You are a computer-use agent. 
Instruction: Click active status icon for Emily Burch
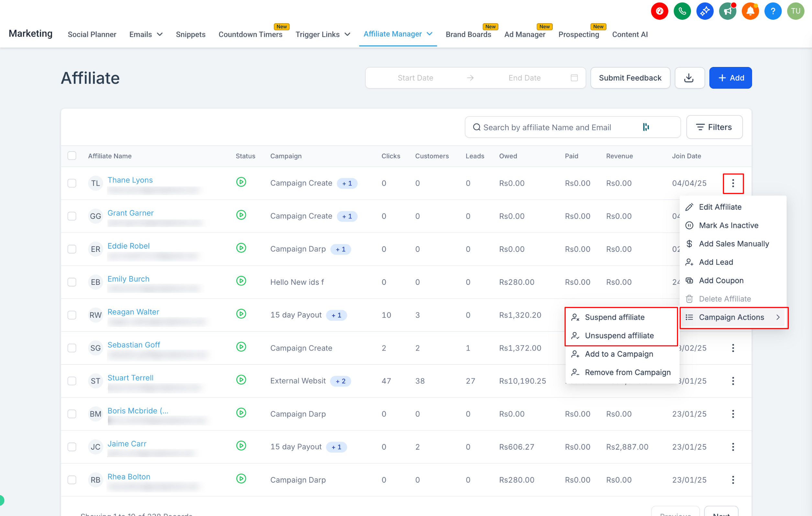[x=241, y=281]
